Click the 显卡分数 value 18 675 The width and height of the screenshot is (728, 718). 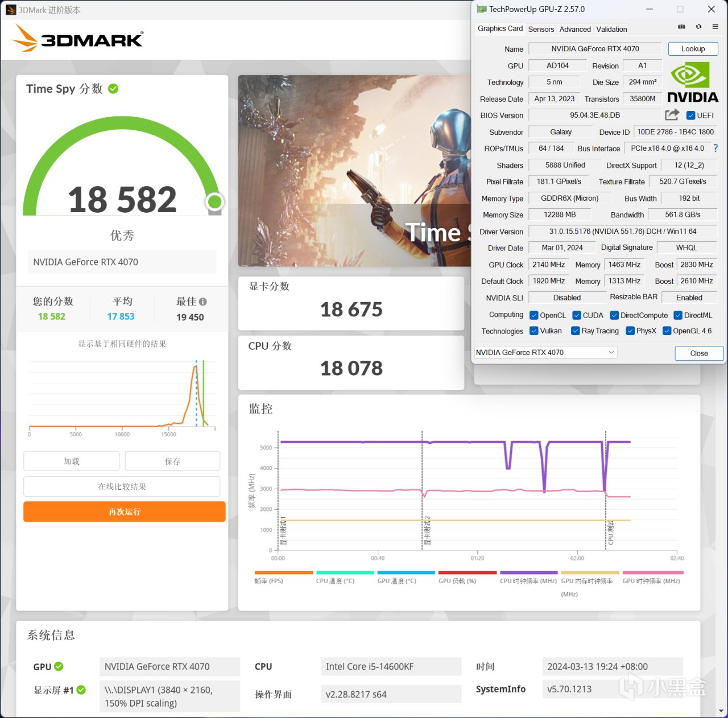(351, 310)
